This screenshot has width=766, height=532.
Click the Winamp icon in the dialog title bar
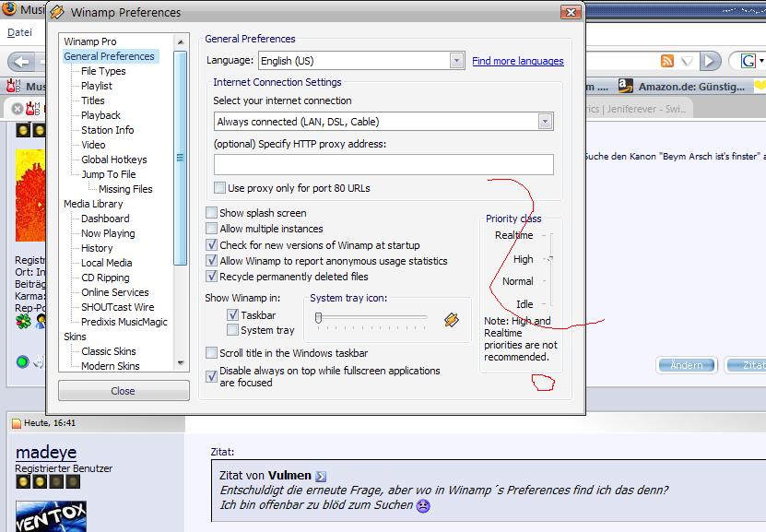pos(57,12)
